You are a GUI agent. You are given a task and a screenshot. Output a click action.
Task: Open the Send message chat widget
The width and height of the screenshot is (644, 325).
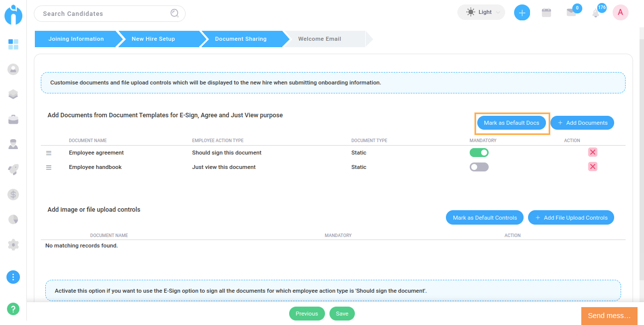click(x=609, y=316)
